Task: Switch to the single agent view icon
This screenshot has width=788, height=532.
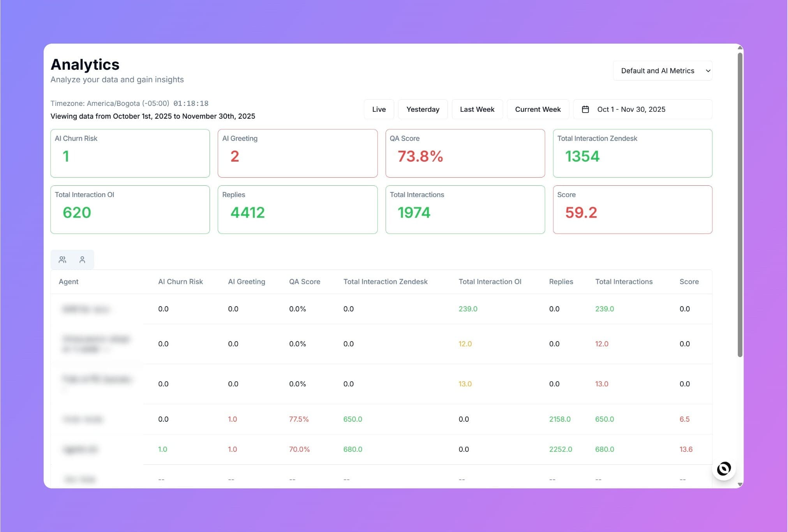Action: (83, 259)
